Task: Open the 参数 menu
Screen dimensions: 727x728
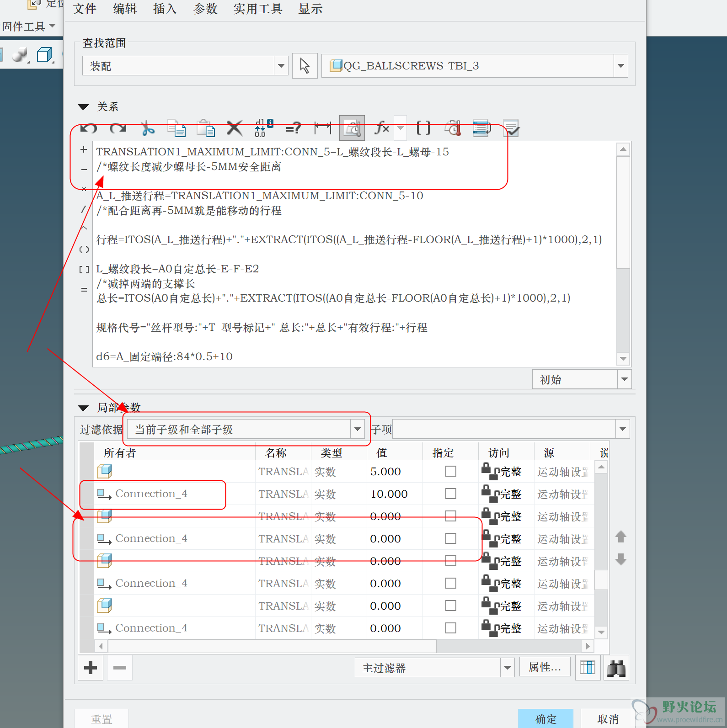Action: tap(205, 9)
